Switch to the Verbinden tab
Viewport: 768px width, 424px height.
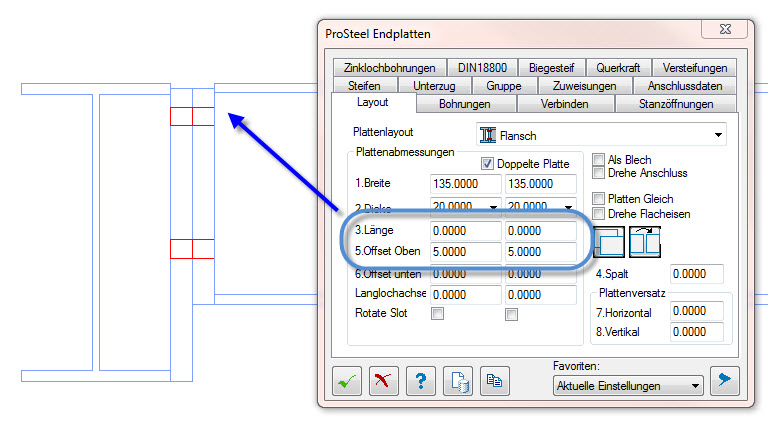tap(564, 104)
